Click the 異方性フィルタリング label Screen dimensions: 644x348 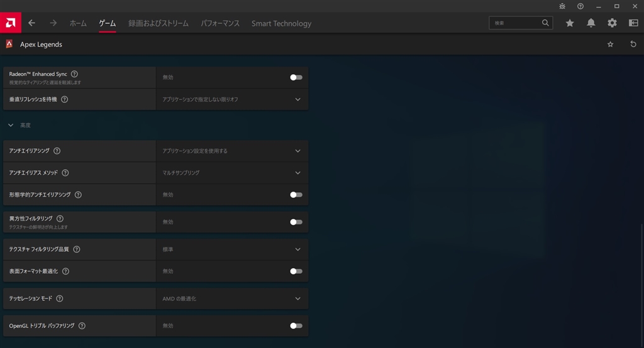click(31, 219)
